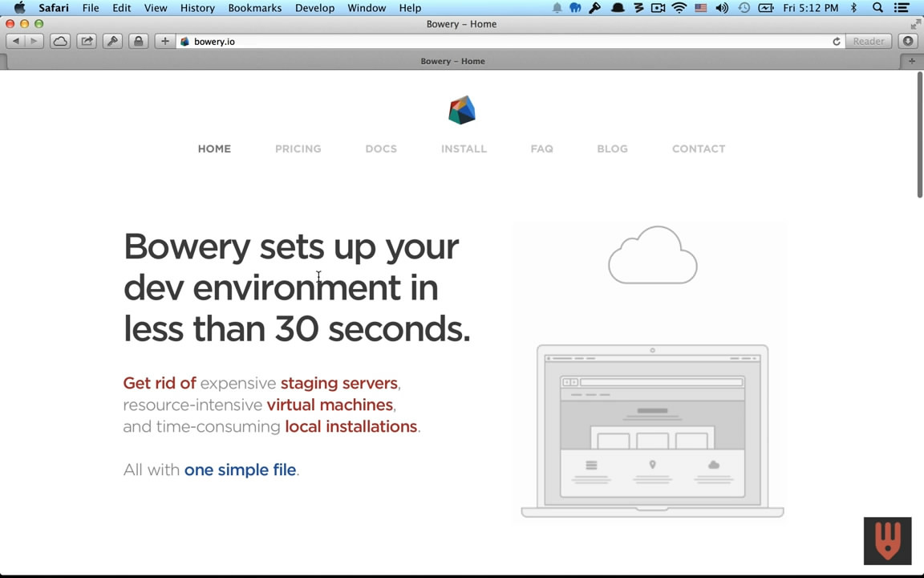Click the padlock toolbar button
Viewport: 924px width, 578px height.
click(x=139, y=41)
